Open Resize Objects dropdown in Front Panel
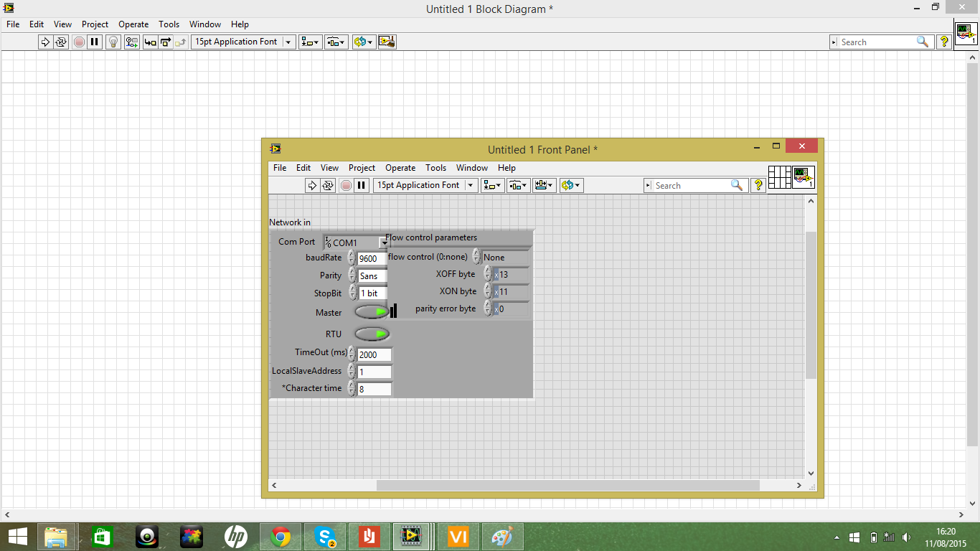 [544, 185]
